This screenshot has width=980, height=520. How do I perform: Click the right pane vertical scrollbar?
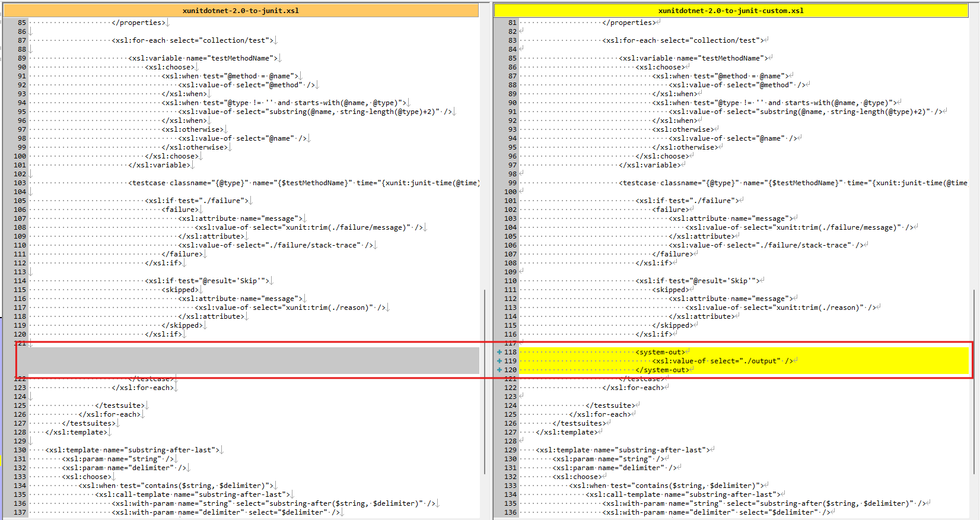[x=975, y=380]
